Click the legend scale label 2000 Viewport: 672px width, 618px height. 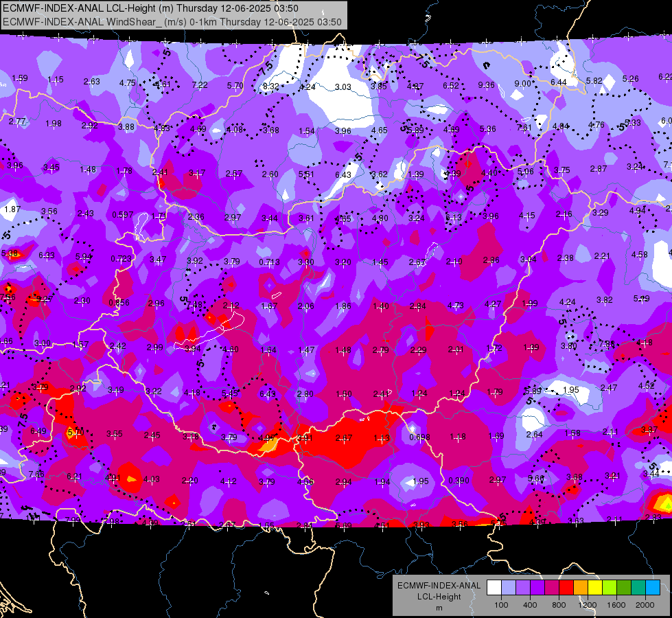pos(645,605)
